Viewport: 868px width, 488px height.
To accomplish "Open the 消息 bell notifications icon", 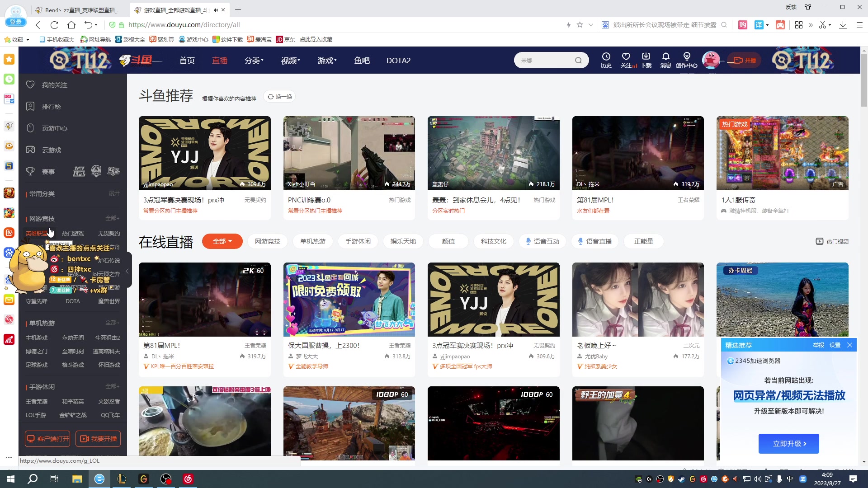I will pos(666,60).
